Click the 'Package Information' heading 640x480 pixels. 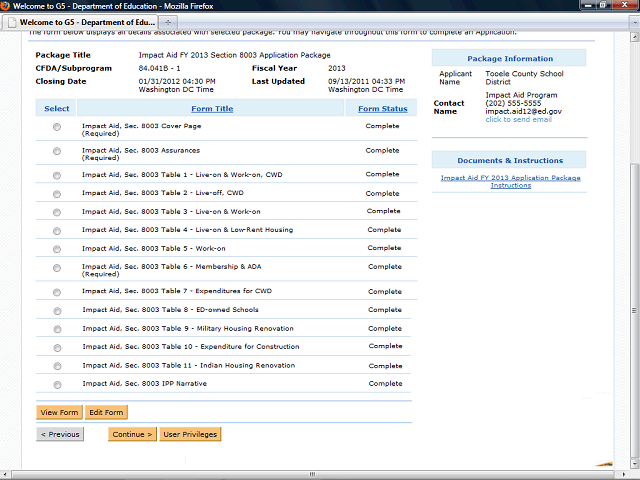tap(510, 59)
